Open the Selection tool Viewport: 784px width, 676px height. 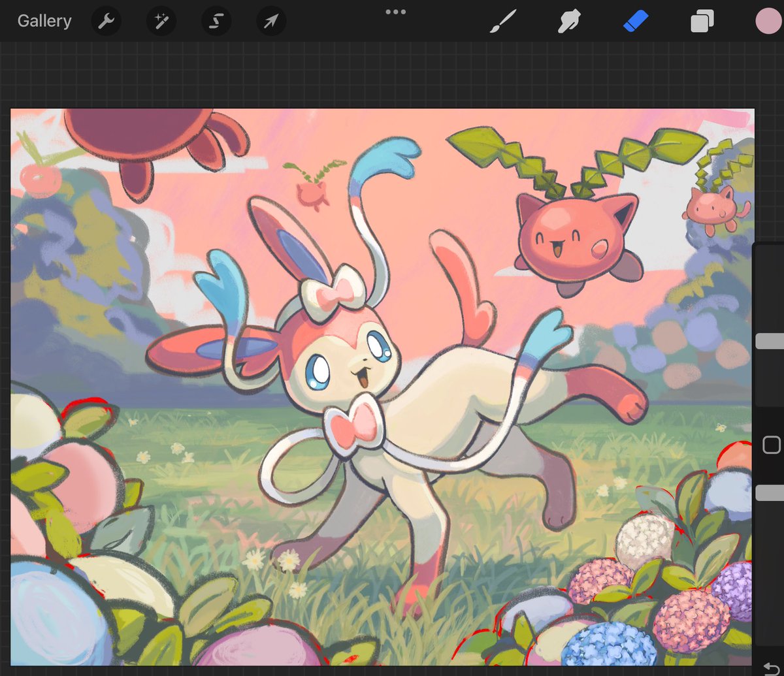(x=216, y=20)
